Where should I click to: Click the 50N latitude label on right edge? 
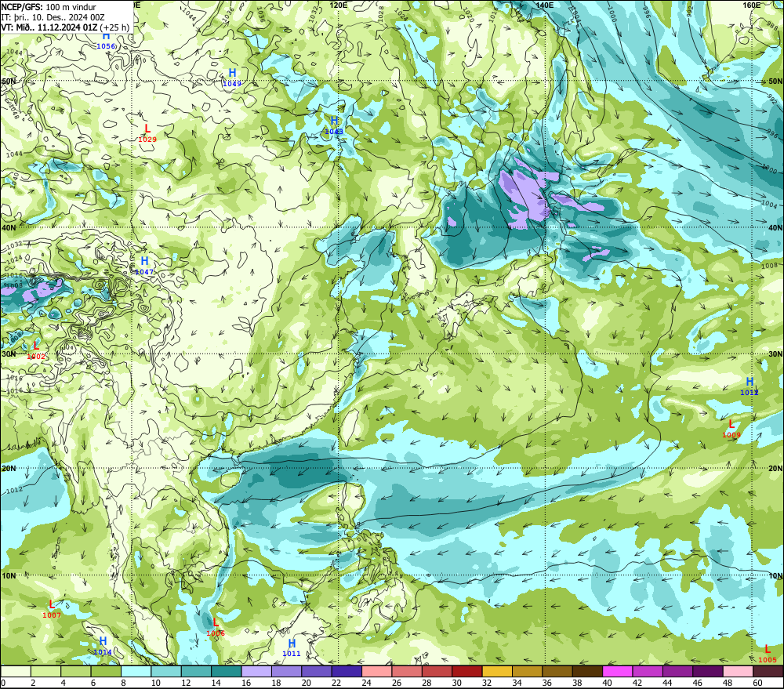(775, 81)
